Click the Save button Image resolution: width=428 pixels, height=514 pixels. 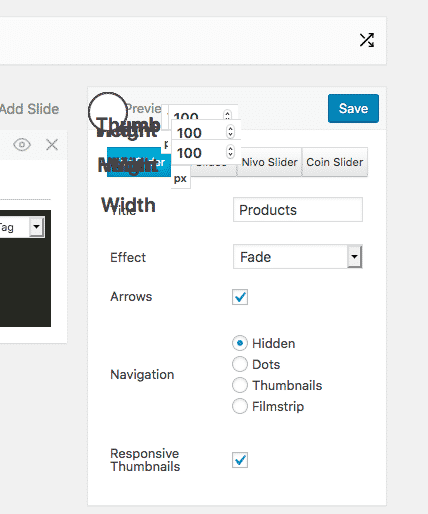point(353,108)
